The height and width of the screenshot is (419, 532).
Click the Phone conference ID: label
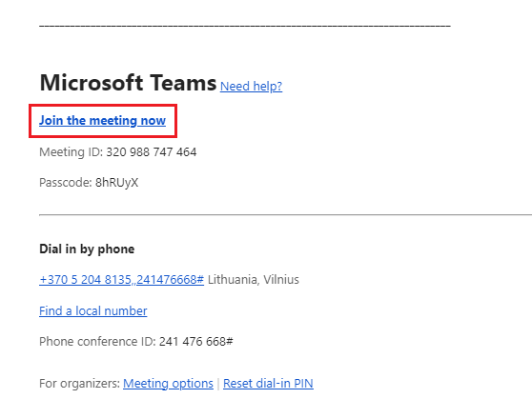97,341
